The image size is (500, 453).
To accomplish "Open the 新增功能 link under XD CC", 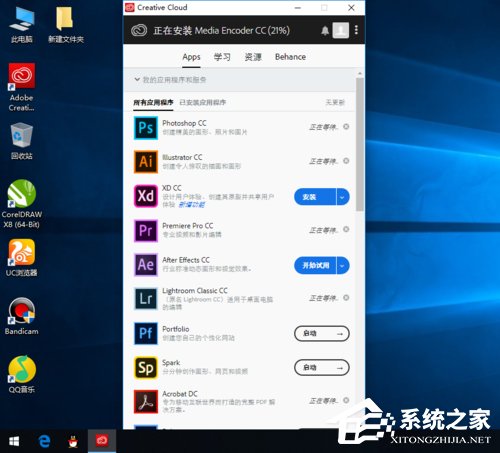I will click(x=192, y=205).
